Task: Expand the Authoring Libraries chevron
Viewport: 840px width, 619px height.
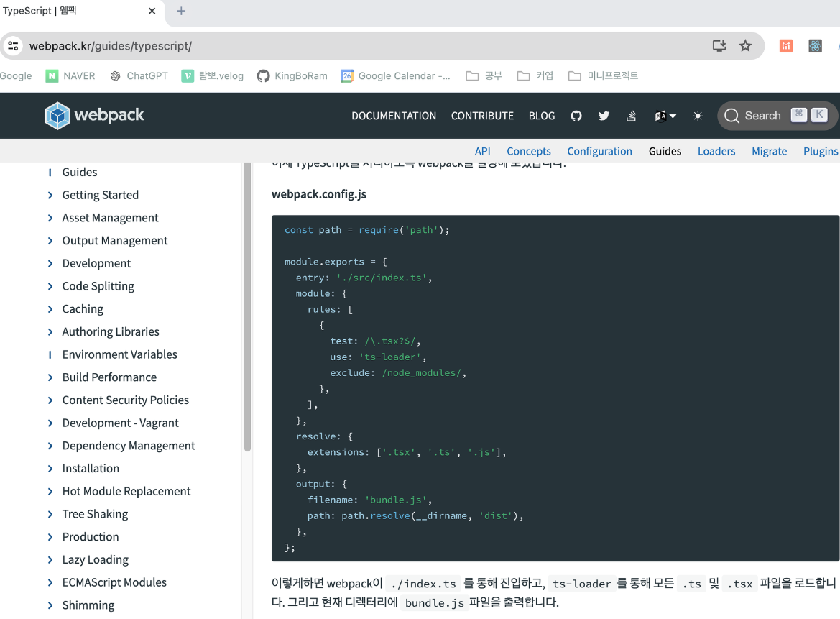Action: tap(50, 331)
